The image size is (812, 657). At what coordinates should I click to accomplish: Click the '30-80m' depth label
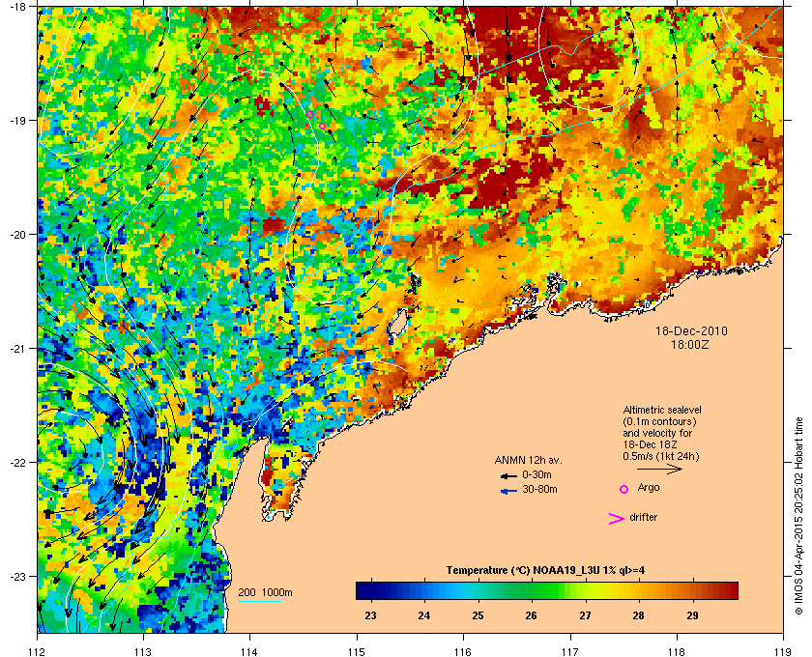(539, 489)
